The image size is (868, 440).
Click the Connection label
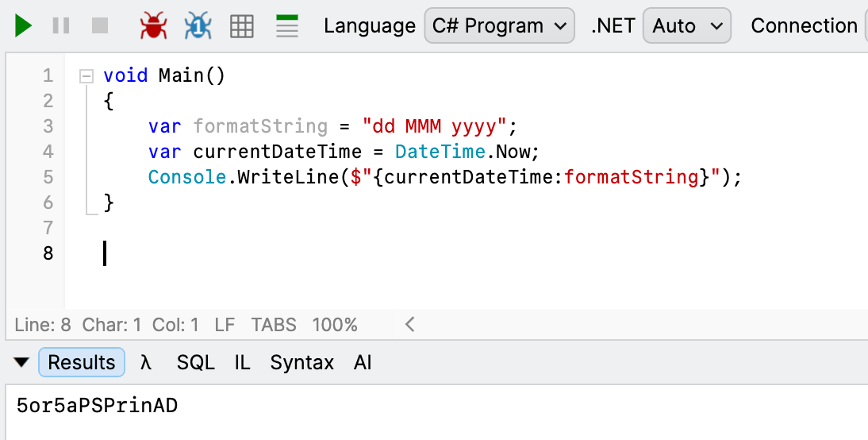click(804, 25)
